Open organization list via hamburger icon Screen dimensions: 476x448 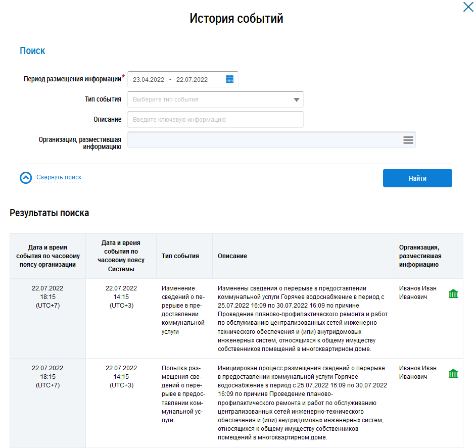[x=408, y=140]
